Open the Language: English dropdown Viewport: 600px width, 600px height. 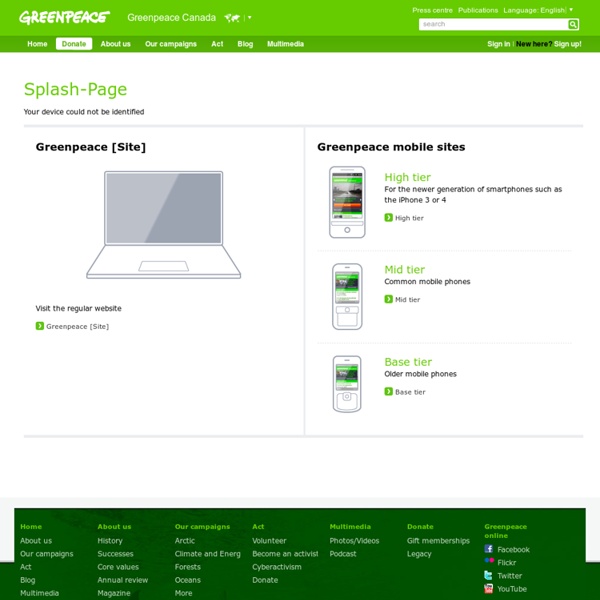[x=538, y=10]
